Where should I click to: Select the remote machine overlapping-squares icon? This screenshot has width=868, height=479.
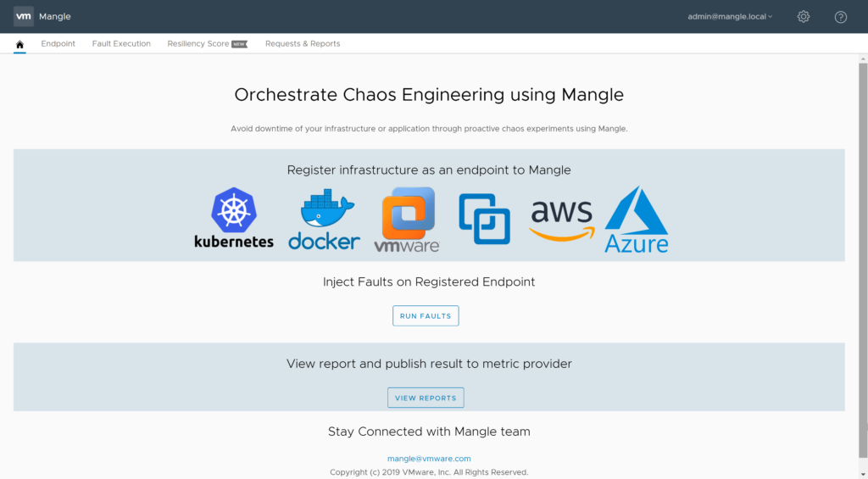(x=484, y=219)
